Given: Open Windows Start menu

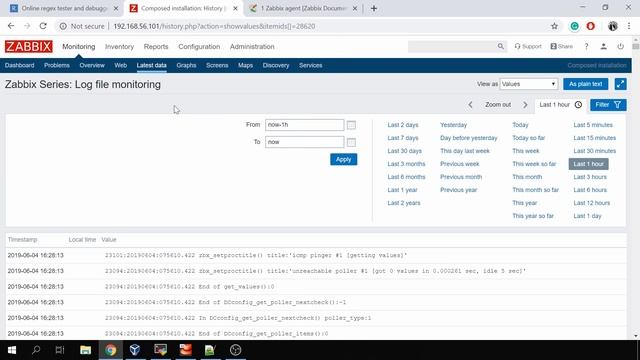Looking at the screenshot, I should [x=12, y=350].
